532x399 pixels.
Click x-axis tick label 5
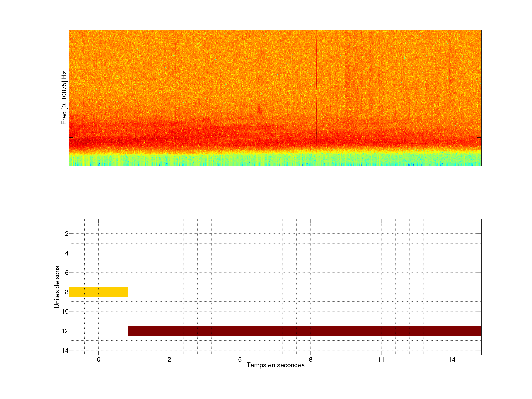240,359
